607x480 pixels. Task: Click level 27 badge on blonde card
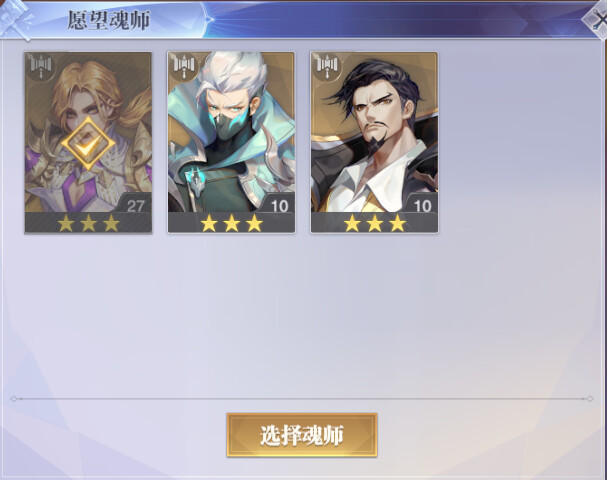point(135,206)
